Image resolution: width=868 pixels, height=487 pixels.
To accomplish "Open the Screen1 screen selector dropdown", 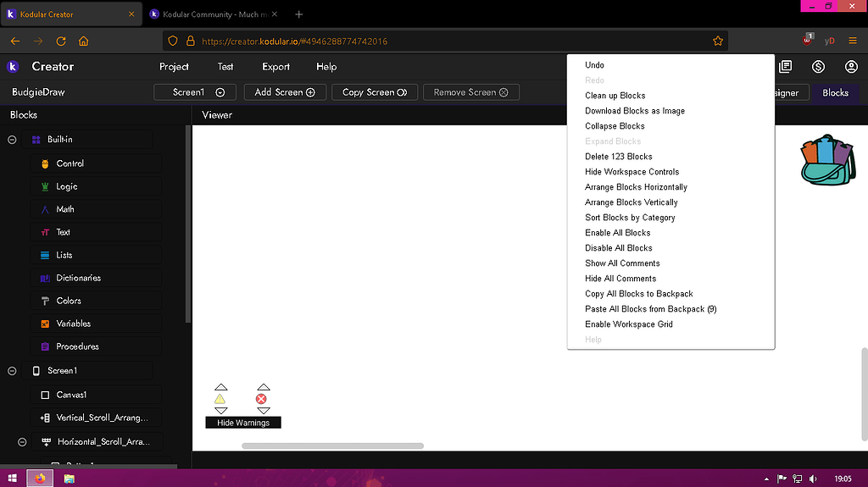I will click(x=195, y=92).
